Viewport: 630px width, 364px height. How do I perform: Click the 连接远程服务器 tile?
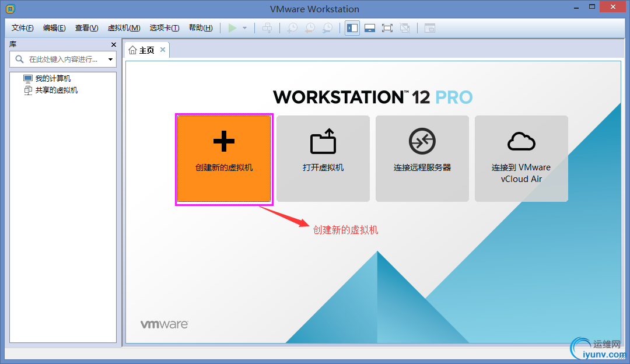(x=422, y=159)
